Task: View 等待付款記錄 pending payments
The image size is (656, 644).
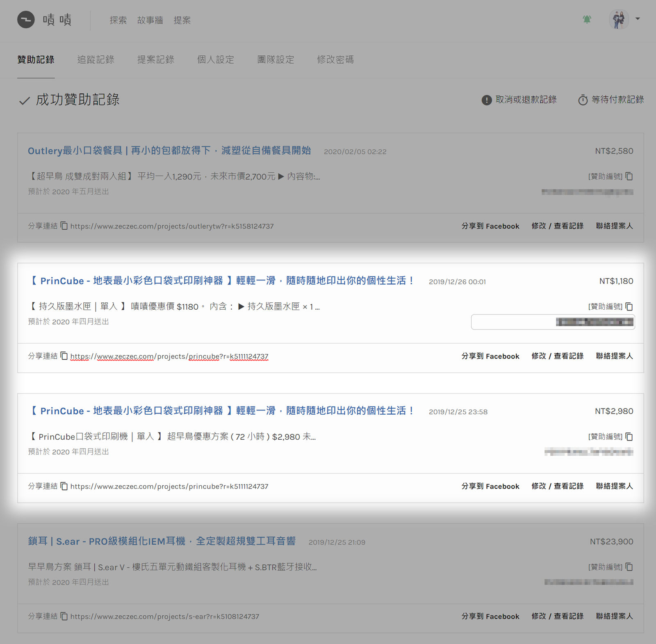Action: click(611, 100)
